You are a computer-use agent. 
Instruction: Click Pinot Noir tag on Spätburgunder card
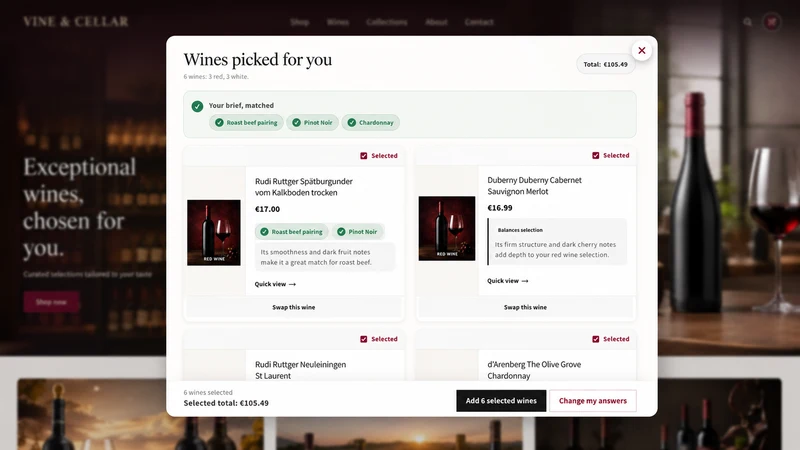[358, 232]
